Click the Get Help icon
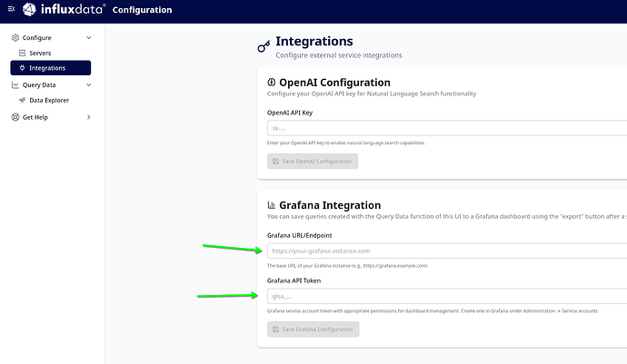Screen dimensions: 627x364 (15, 117)
